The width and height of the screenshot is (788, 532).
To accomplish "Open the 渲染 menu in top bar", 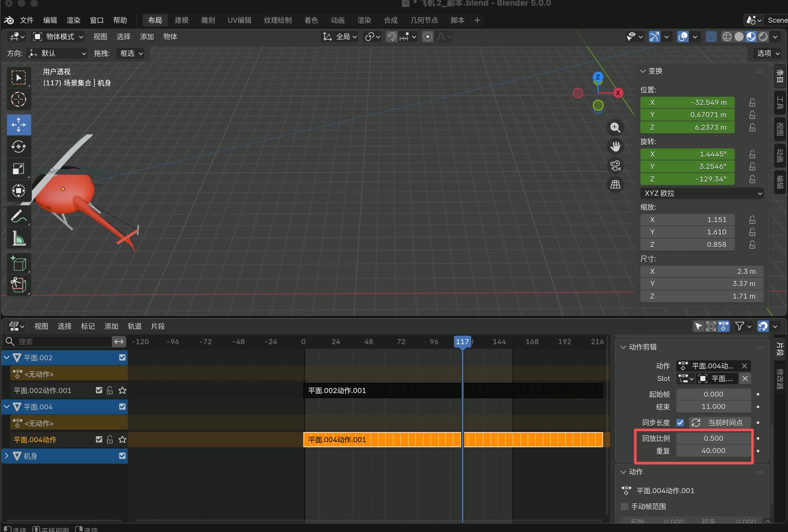I will 73,20.
